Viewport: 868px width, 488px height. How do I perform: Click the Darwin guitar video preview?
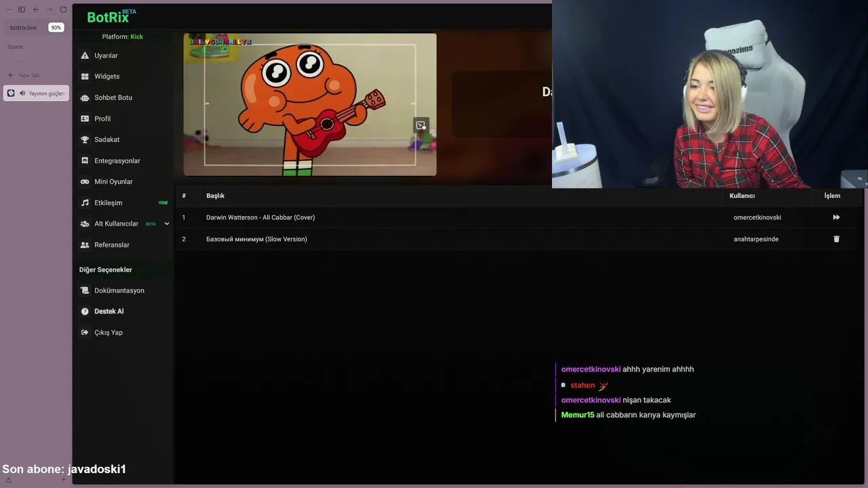click(310, 104)
